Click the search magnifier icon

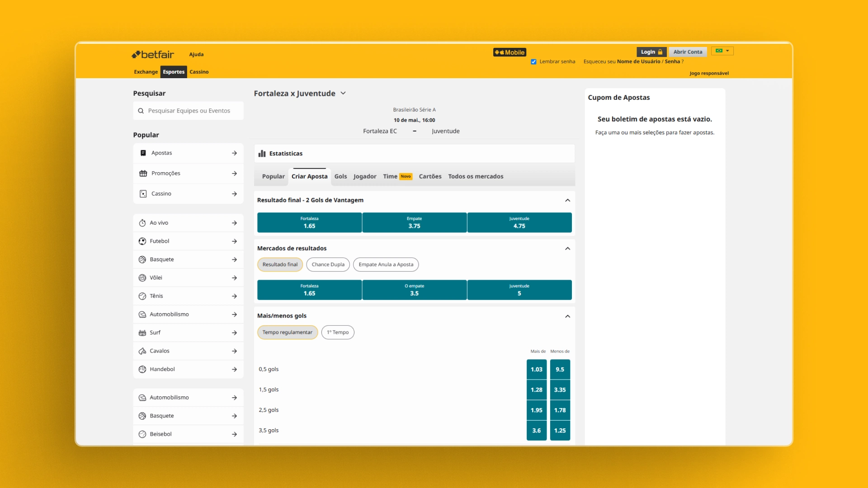[x=141, y=111]
